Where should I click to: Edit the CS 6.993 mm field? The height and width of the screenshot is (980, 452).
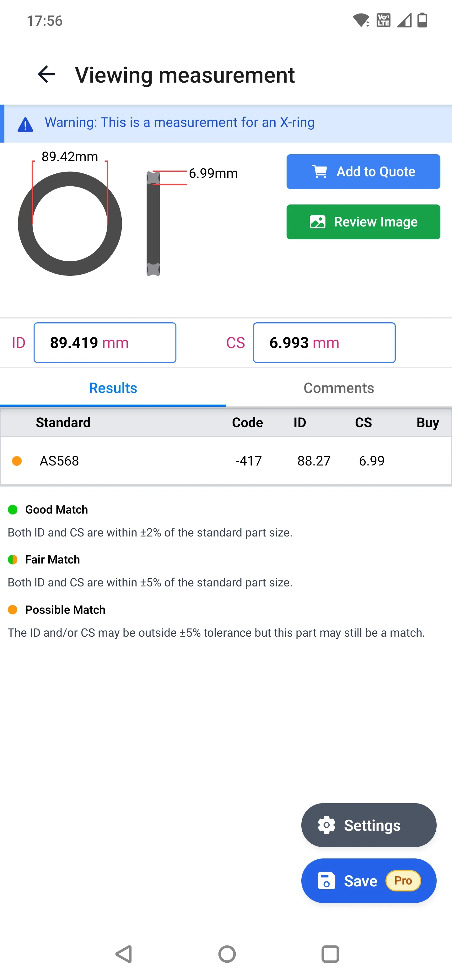click(324, 343)
